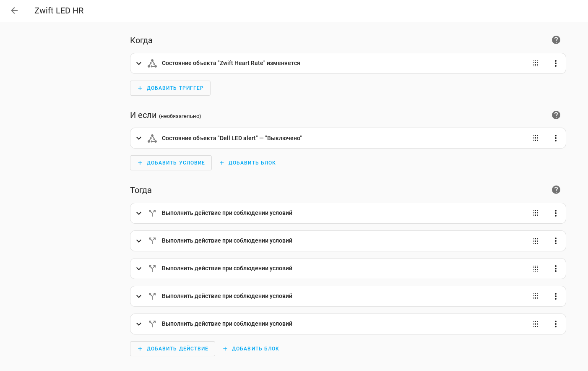Click drag handle of Dell LED alert condition
The height and width of the screenshot is (371, 588).
click(x=536, y=138)
